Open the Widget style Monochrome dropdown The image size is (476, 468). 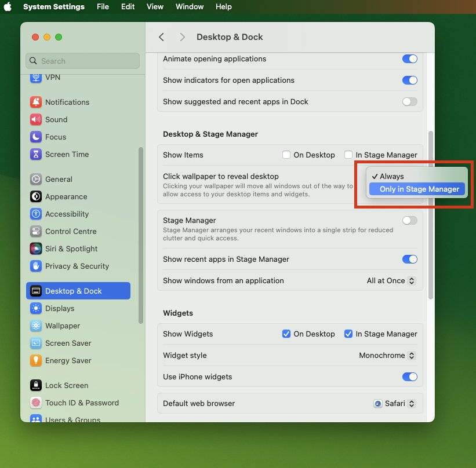[387, 355]
